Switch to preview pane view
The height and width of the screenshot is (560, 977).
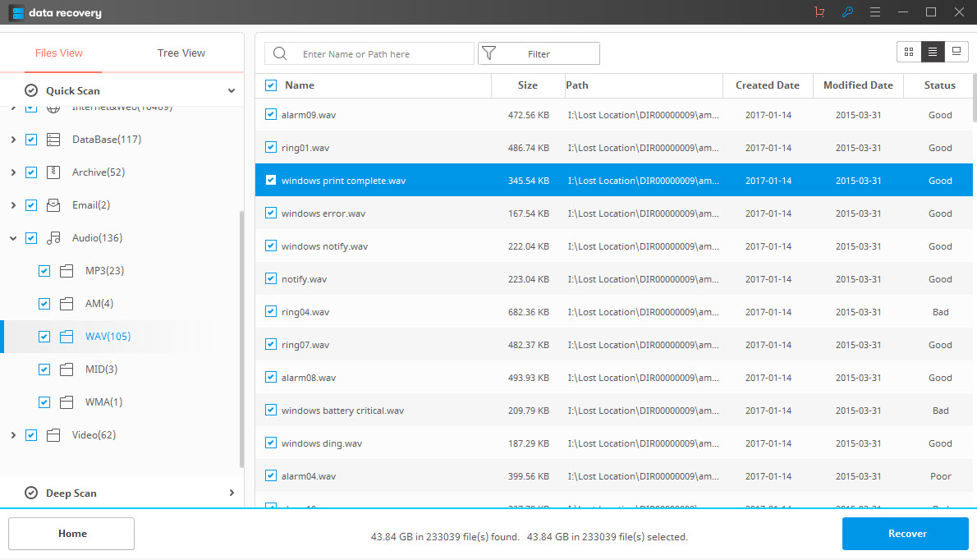coord(956,52)
